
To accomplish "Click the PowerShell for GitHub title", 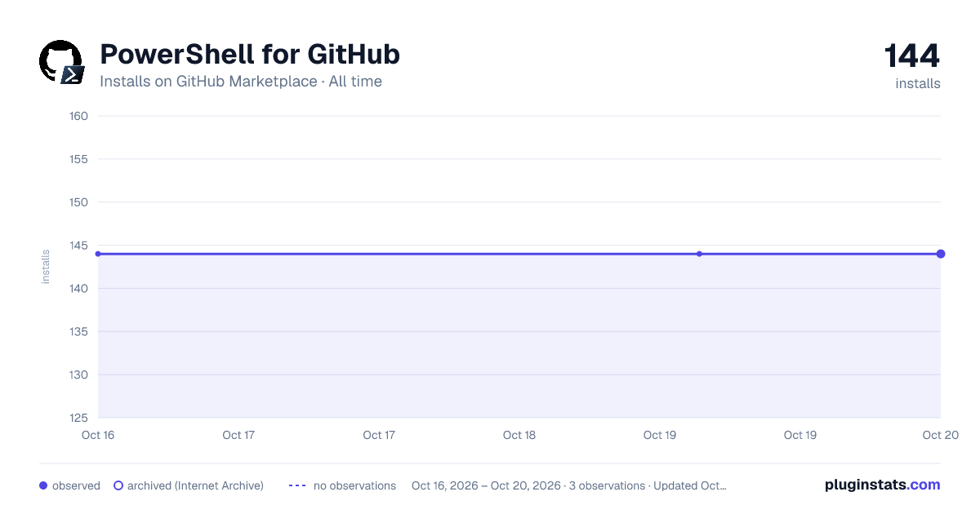I will click(250, 54).
